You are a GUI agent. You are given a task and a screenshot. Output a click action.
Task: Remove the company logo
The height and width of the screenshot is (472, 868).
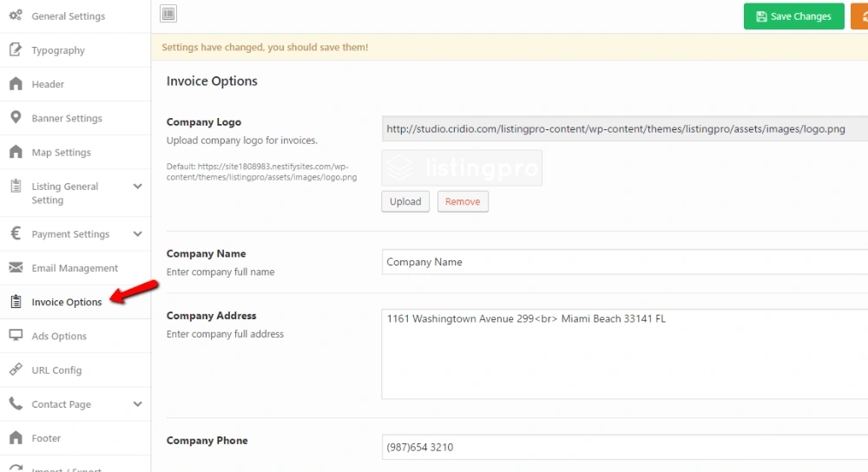463,201
